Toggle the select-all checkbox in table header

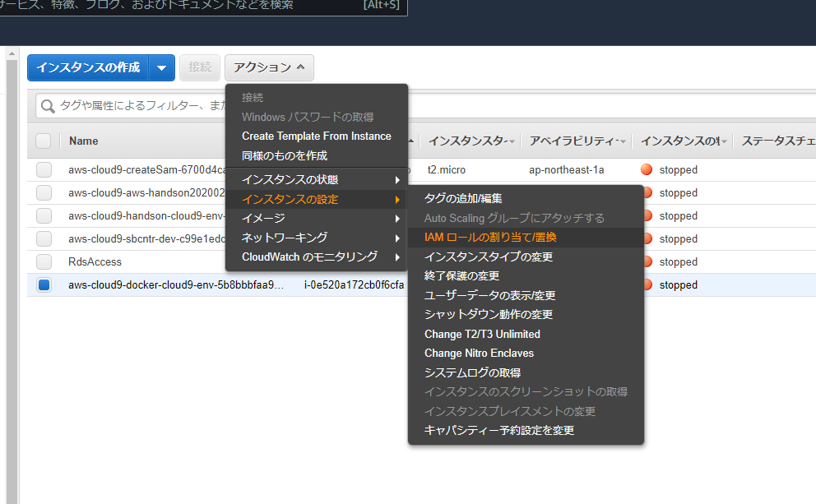point(44,141)
